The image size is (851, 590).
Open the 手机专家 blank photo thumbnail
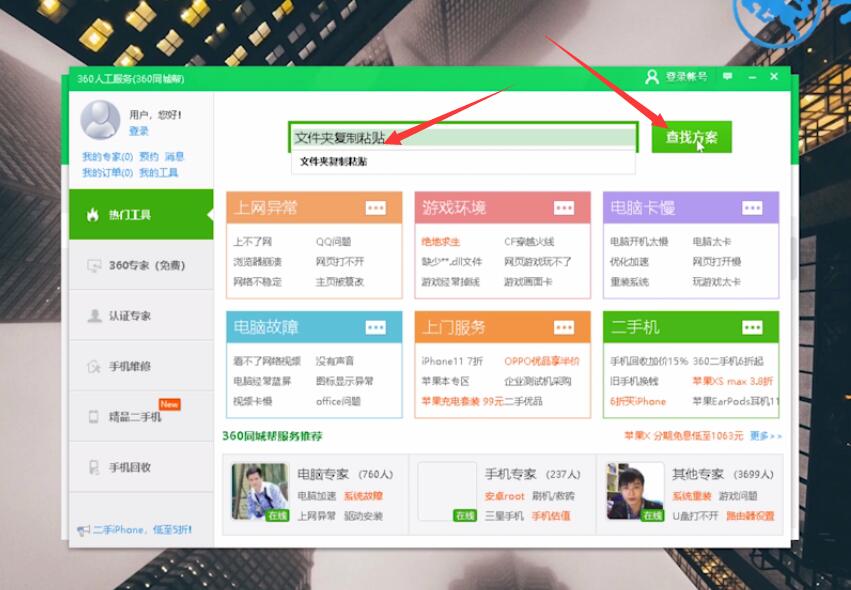coord(447,492)
